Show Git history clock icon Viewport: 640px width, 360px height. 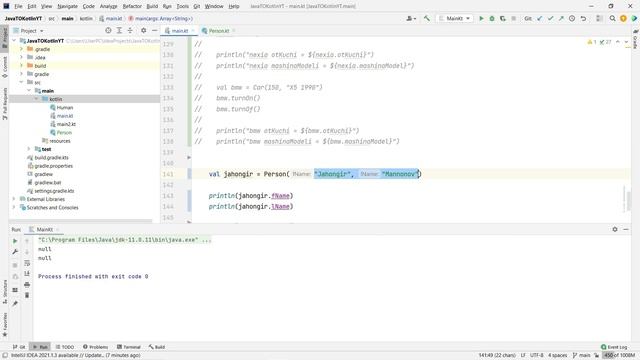click(572, 18)
